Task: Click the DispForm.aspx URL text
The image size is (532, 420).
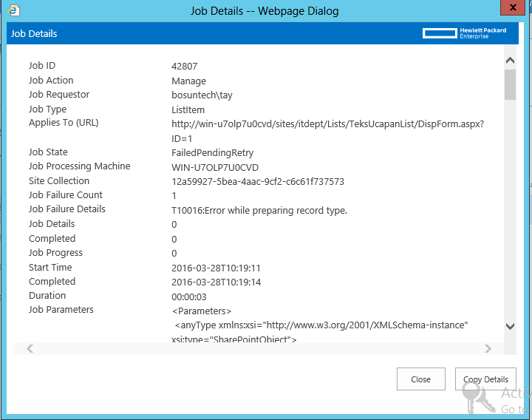Action: pos(328,124)
